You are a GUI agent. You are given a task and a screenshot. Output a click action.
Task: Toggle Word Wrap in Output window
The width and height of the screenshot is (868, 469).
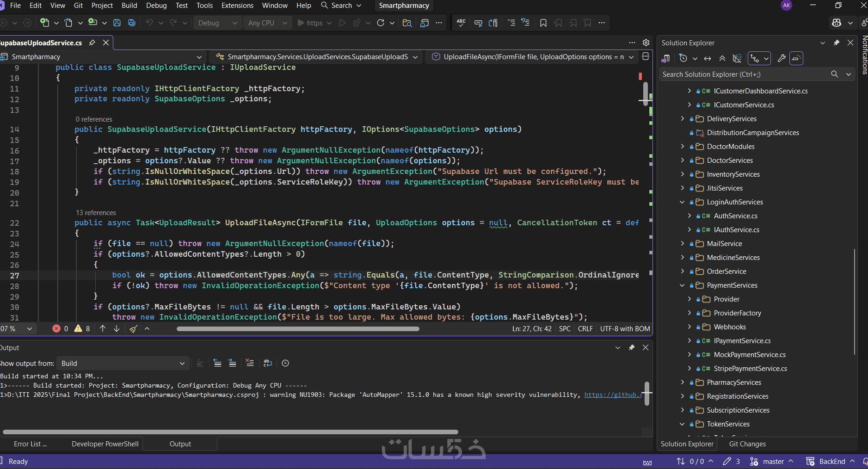pyautogui.click(x=268, y=364)
